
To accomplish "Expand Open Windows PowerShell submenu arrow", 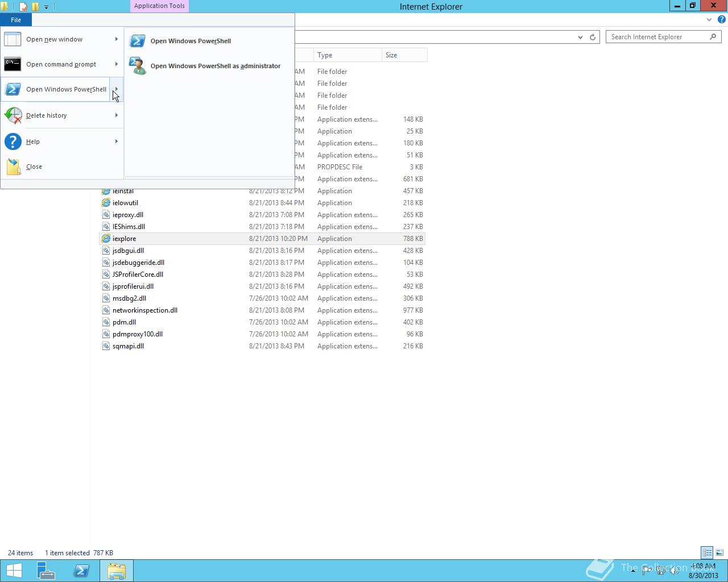I will [x=116, y=89].
